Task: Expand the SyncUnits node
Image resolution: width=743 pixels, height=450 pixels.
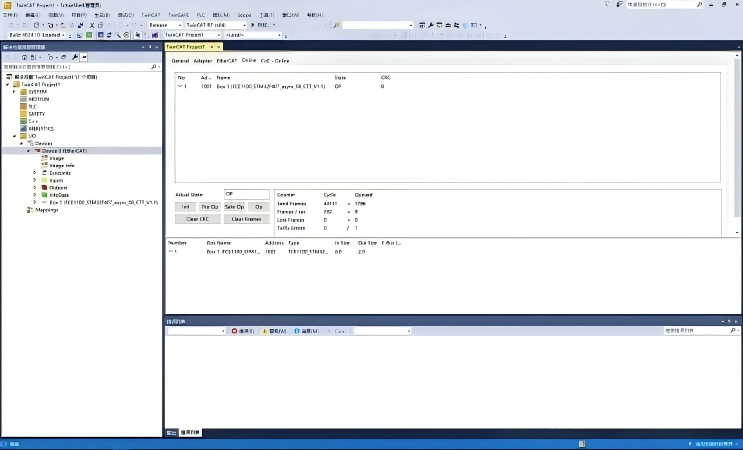Action: point(35,173)
